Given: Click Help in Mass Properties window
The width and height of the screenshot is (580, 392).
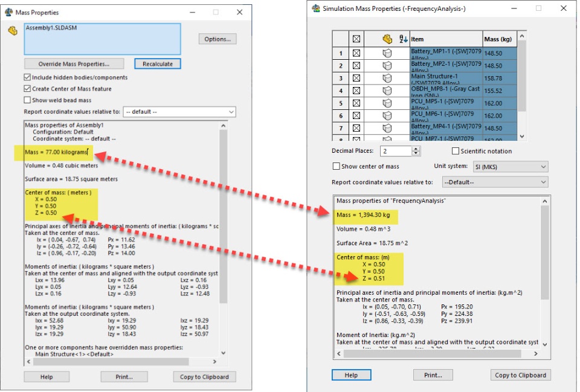Looking at the screenshot, I should tap(47, 377).
